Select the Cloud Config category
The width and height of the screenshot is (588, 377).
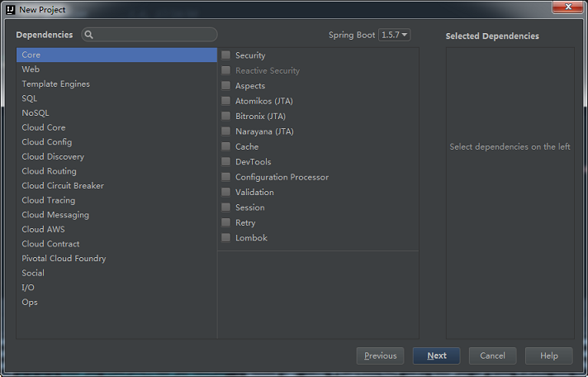[x=116, y=142]
